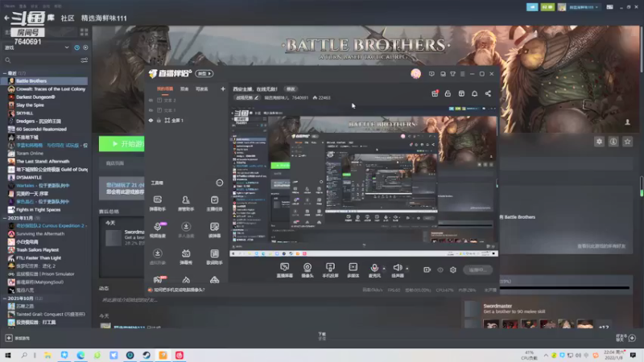The image size is (644, 362).
Task: Open the 房管助手 room manager tool
Action: pyautogui.click(x=186, y=204)
